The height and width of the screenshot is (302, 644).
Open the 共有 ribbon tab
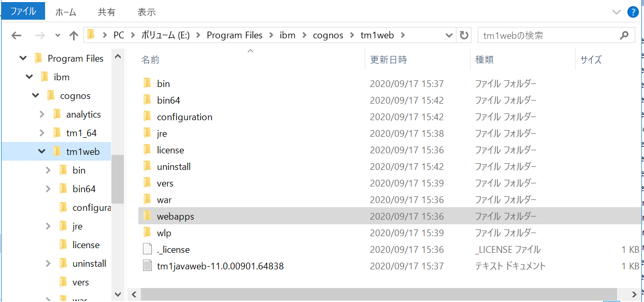[107, 12]
